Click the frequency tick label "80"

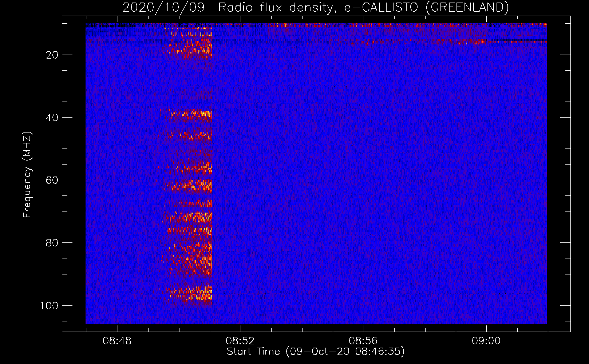[x=52, y=243]
